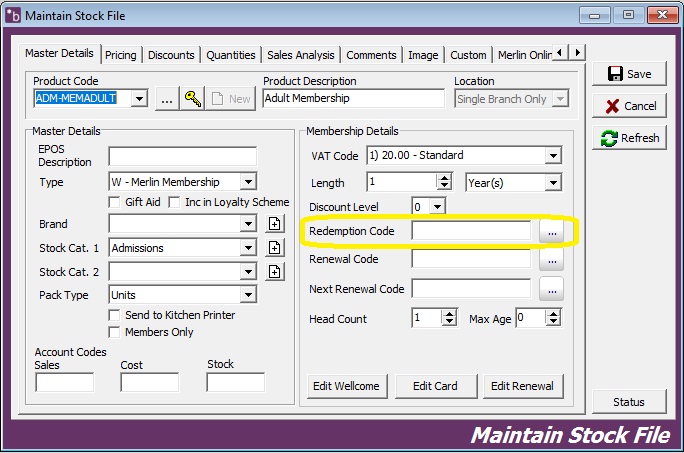Screen dimensions: 684x453
Task: Maximize the Maintain Stock File window
Action: tap(628, 15)
